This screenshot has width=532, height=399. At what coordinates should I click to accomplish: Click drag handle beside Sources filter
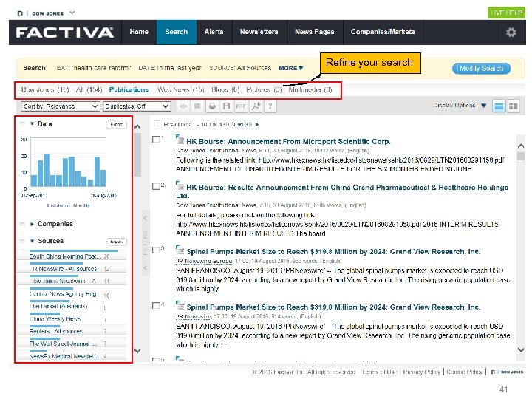pyautogui.click(x=22, y=241)
